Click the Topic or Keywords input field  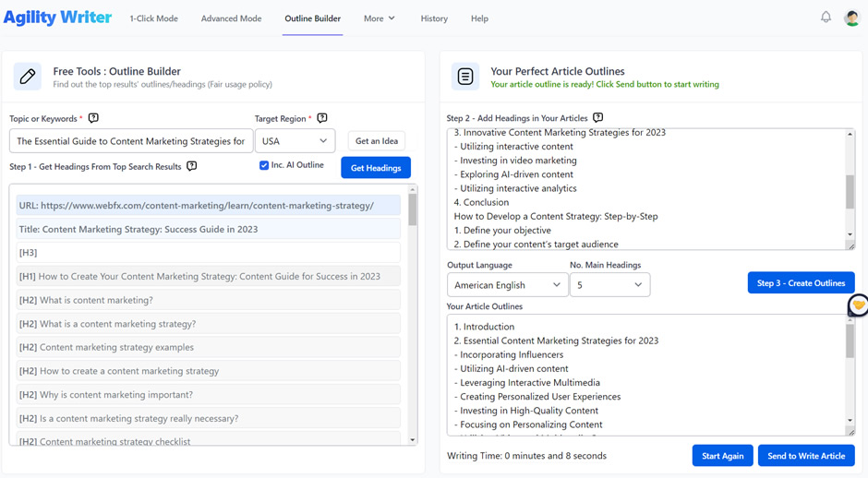tap(131, 141)
